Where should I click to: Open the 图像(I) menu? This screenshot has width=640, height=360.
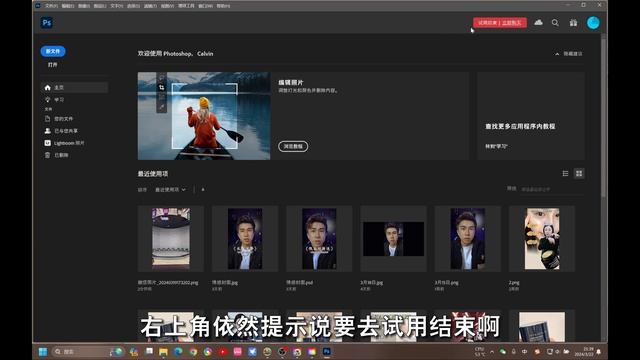point(84,6)
